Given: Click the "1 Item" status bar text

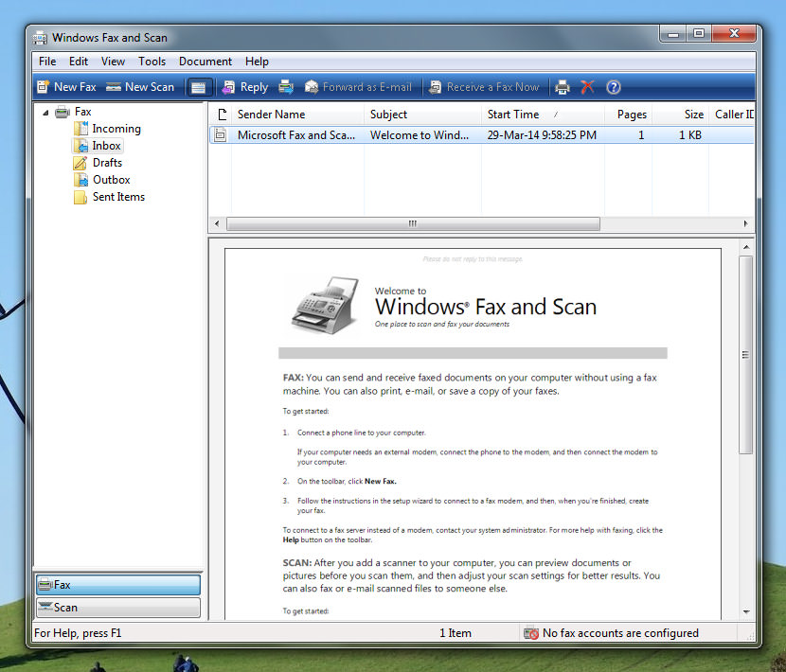Looking at the screenshot, I should 456,633.
